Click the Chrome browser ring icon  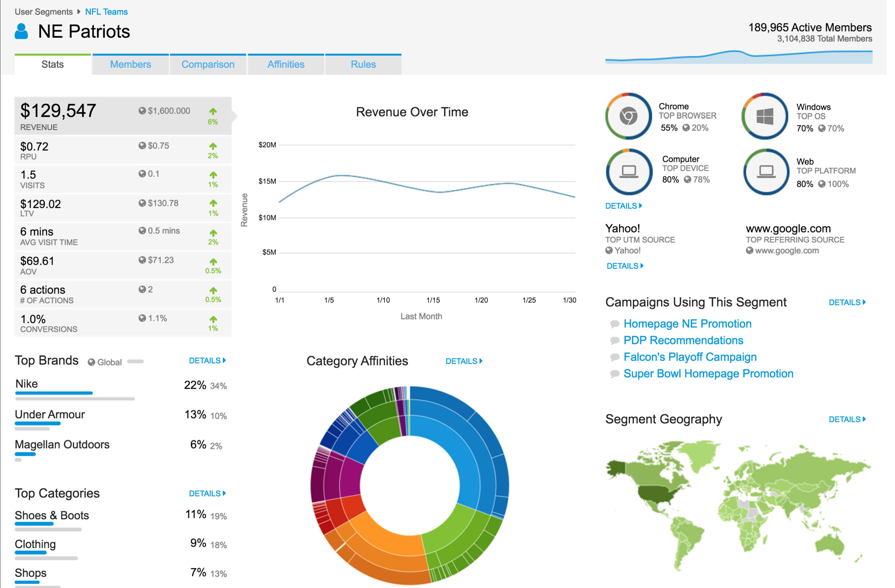pyautogui.click(x=628, y=116)
